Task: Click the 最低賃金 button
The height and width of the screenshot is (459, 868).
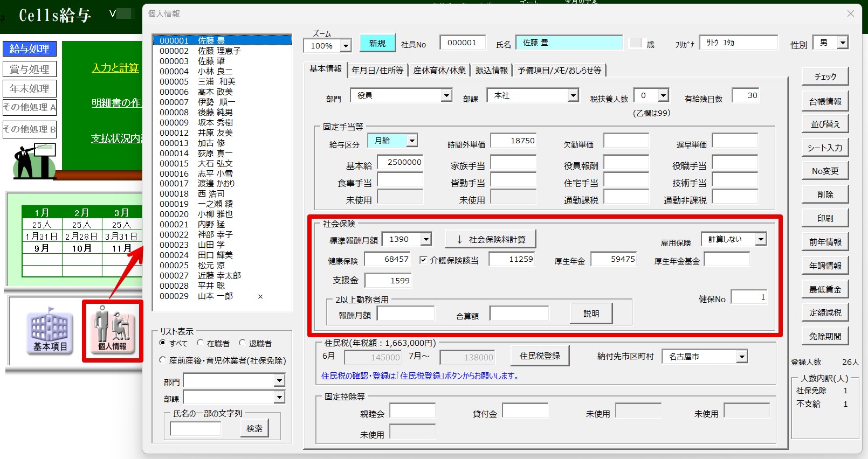Action: click(x=825, y=289)
